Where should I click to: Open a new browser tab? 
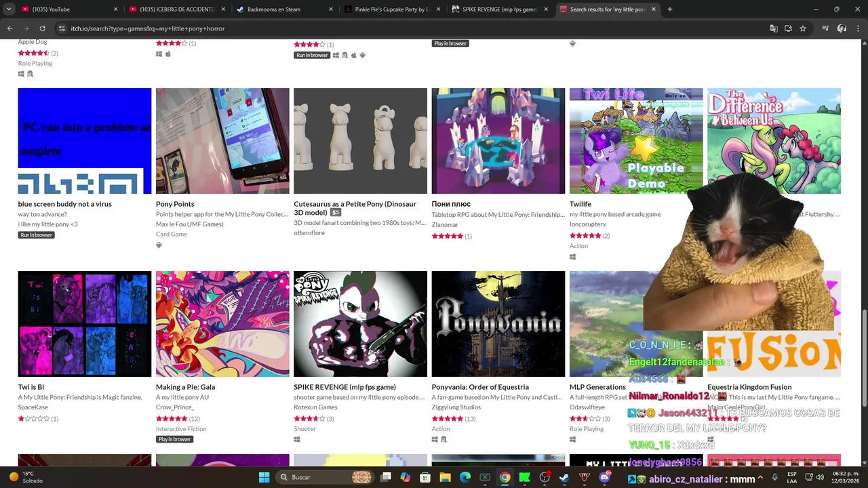tap(670, 9)
